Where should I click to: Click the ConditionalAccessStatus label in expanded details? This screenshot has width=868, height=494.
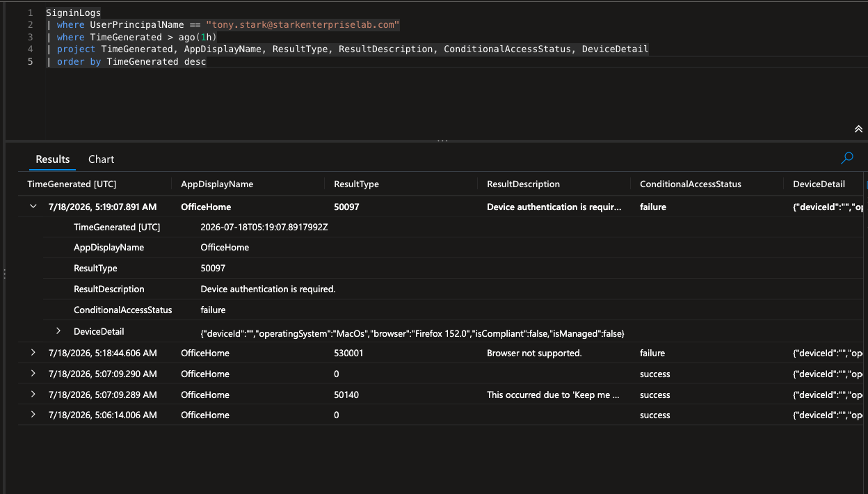123,310
